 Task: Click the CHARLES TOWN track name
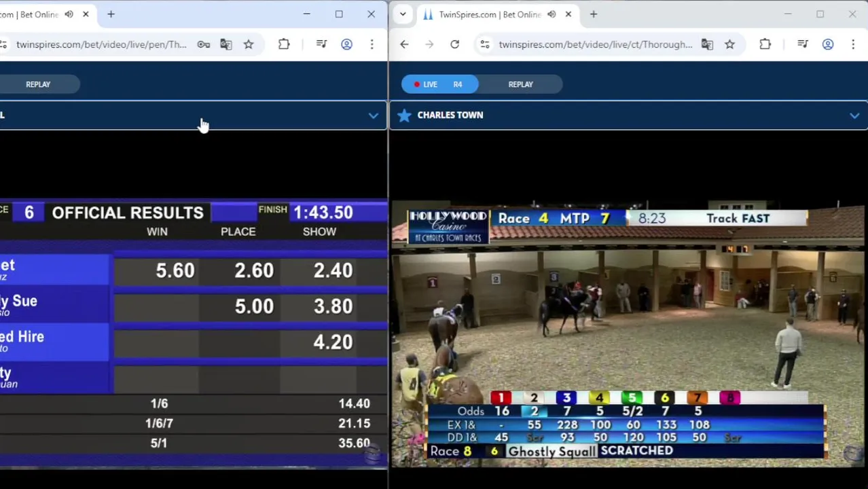pos(450,115)
